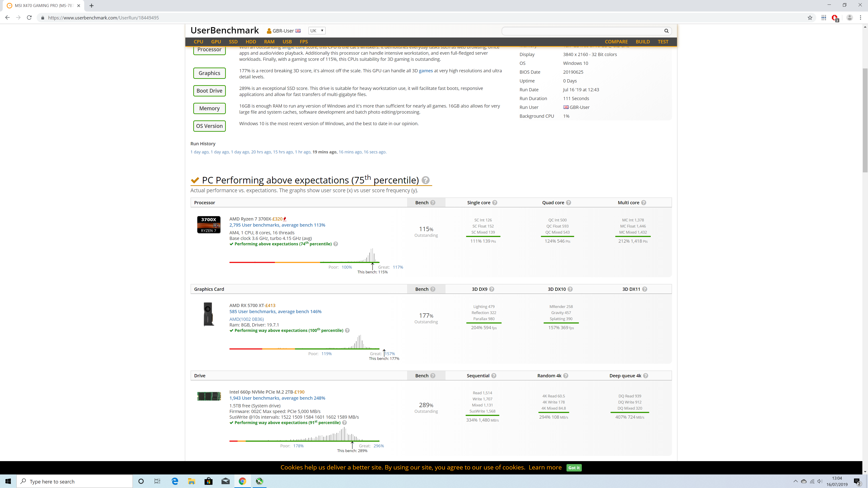Screen dimensions: 868x488
Task: Click help icon next to 3D DX10
Action: 570,289
